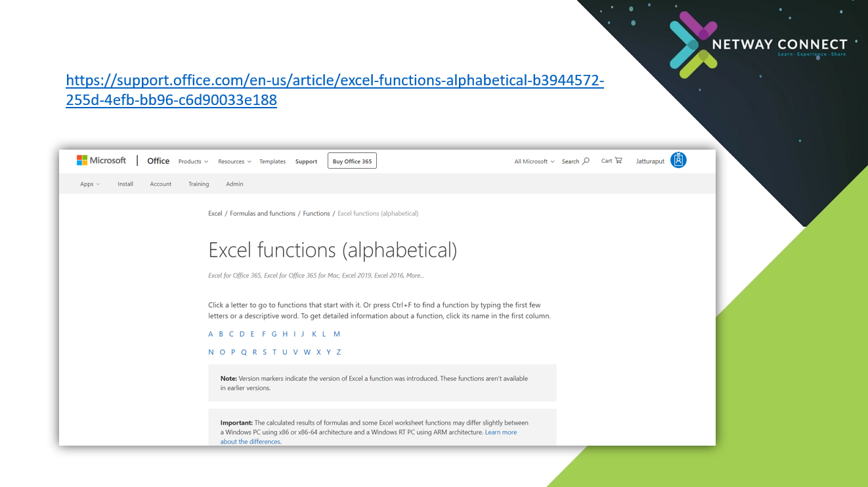Click the Formulas and functions breadcrumb
The image size is (868, 487).
click(x=263, y=213)
